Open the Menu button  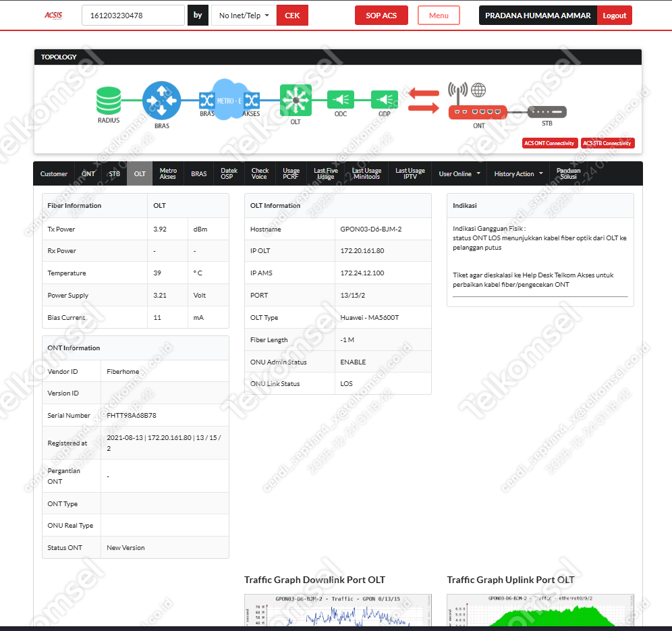(439, 16)
